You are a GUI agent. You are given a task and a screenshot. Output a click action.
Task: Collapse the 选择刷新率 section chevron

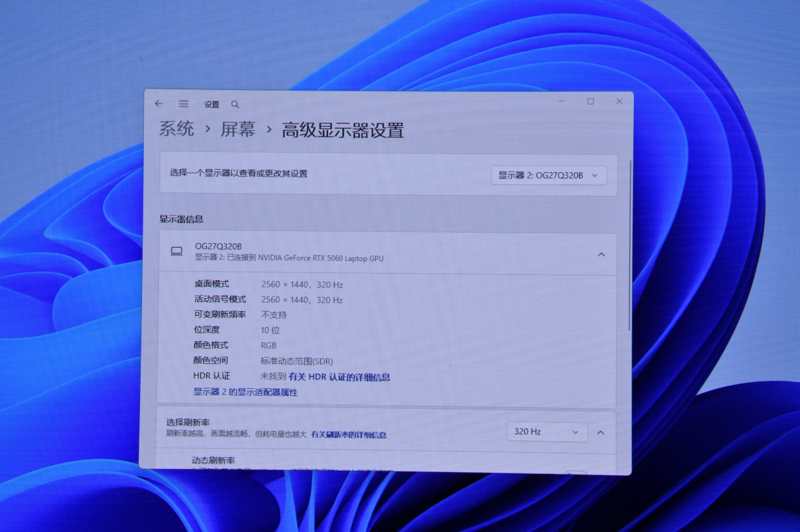click(x=601, y=432)
